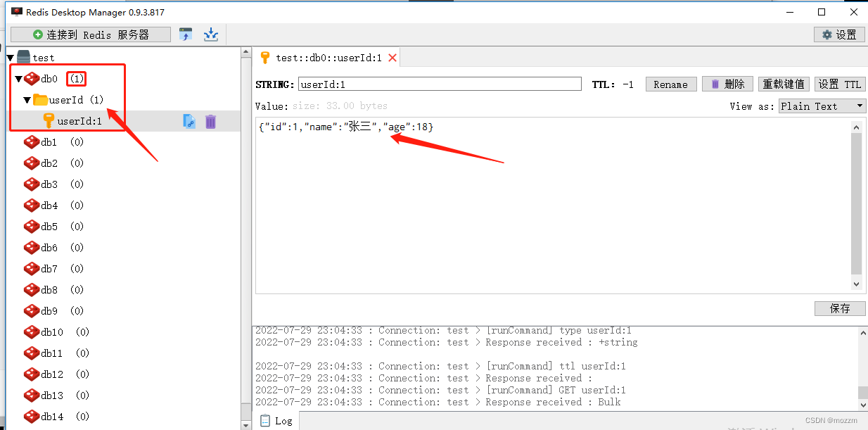The height and width of the screenshot is (430, 868).
Task: Click the Redis Desktop Manager title bar icon
Action: pos(17,12)
